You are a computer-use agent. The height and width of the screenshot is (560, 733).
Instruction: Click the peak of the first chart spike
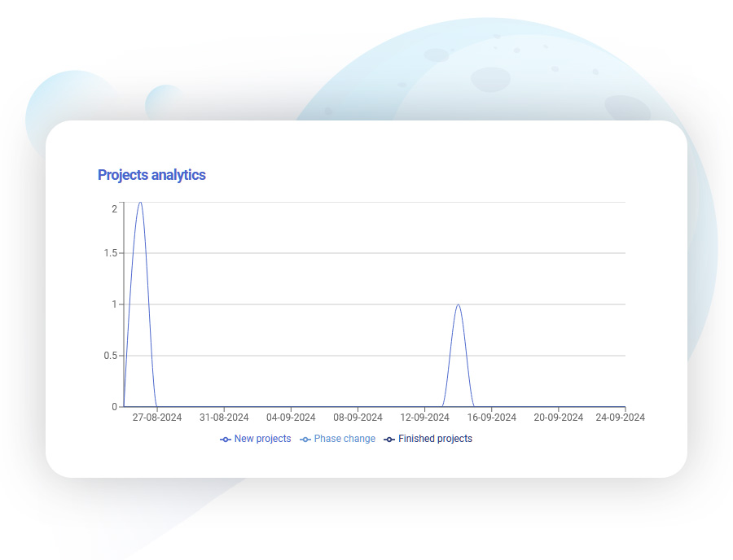[140, 203]
